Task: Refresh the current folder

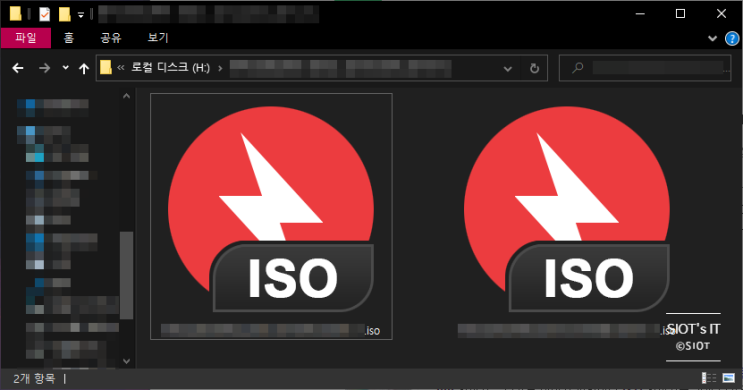Action: (x=535, y=69)
